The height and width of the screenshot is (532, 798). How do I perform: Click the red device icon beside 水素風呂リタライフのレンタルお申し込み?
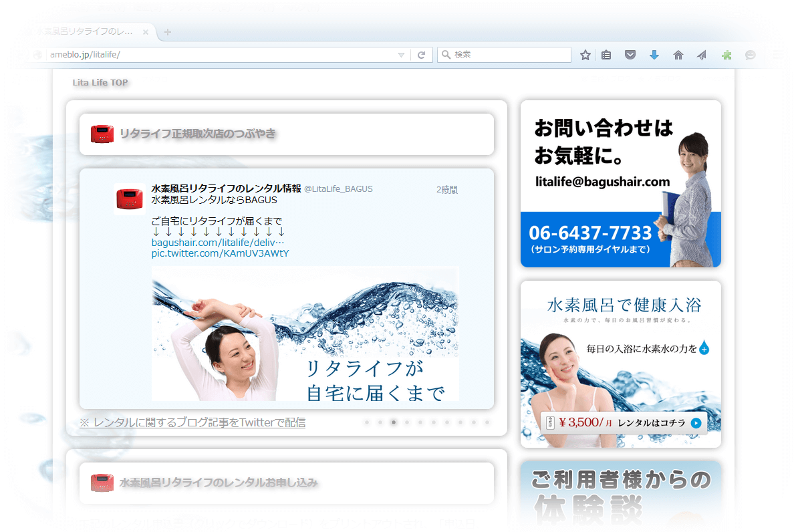coord(102,483)
